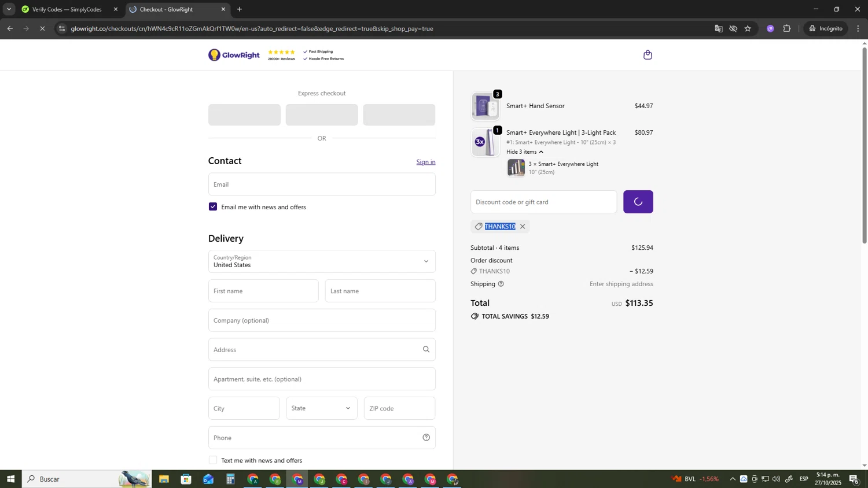868x488 pixels.
Task: Collapse the Hide 3 items expander
Action: (525, 152)
